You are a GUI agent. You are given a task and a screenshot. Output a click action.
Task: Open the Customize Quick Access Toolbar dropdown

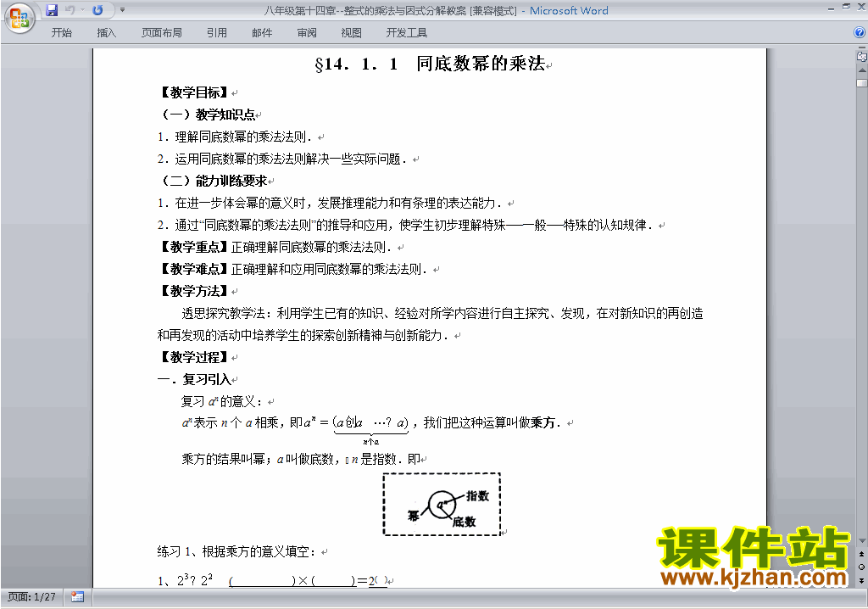coord(122,10)
